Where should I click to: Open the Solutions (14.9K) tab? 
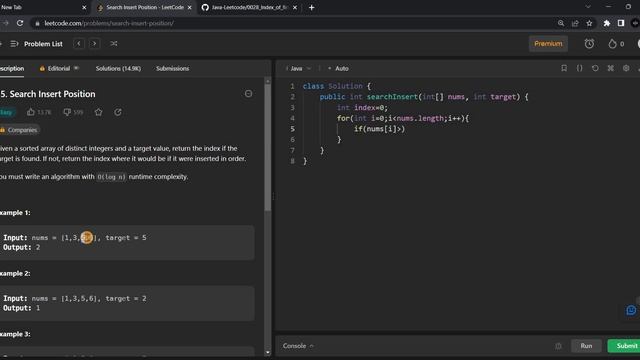tap(118, 69)
